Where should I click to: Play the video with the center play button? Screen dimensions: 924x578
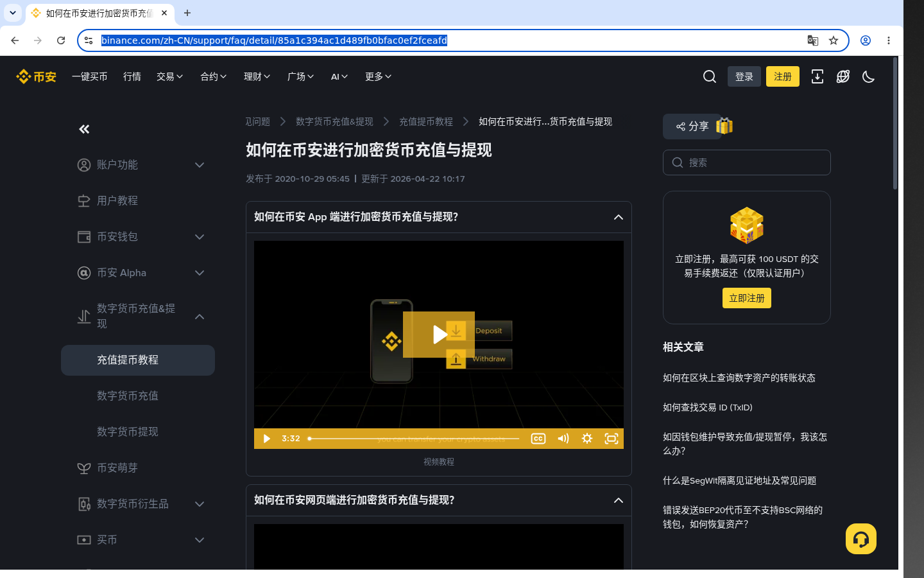point(439,335)
